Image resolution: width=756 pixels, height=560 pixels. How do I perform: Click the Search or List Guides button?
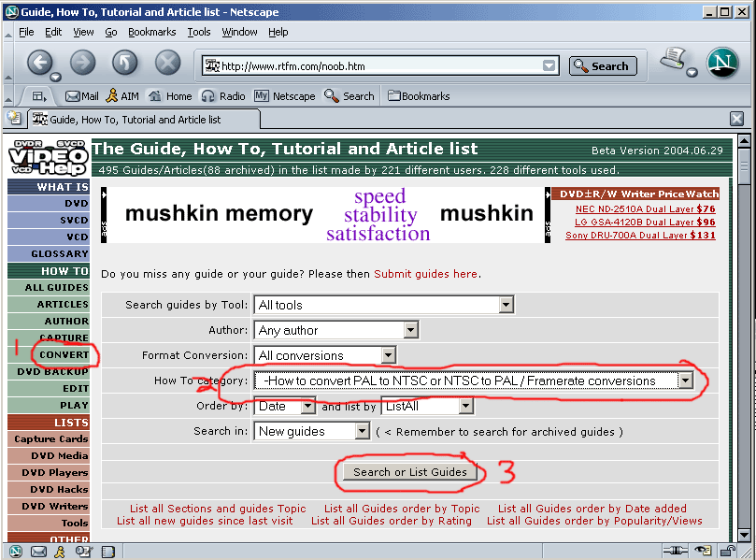tap(410, 472)
